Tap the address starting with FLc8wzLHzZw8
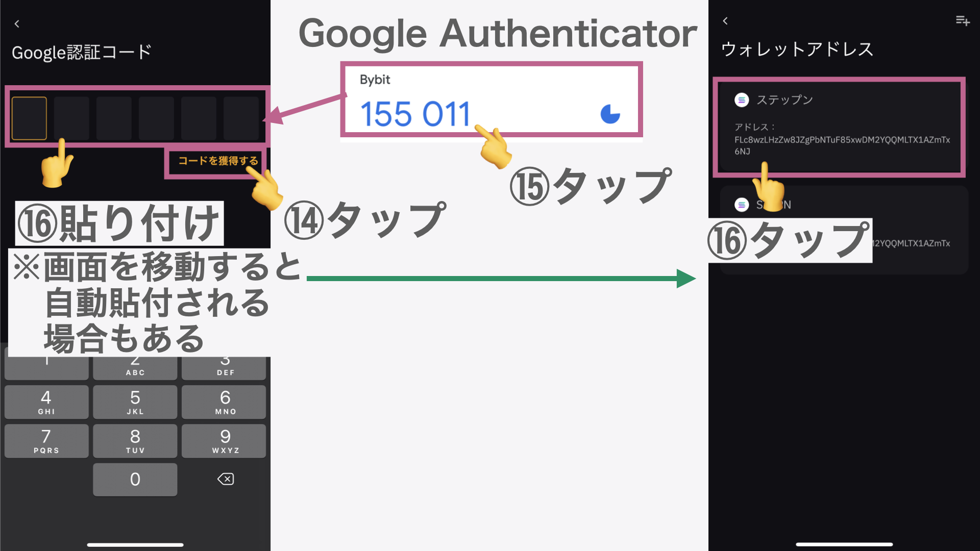 842,145
